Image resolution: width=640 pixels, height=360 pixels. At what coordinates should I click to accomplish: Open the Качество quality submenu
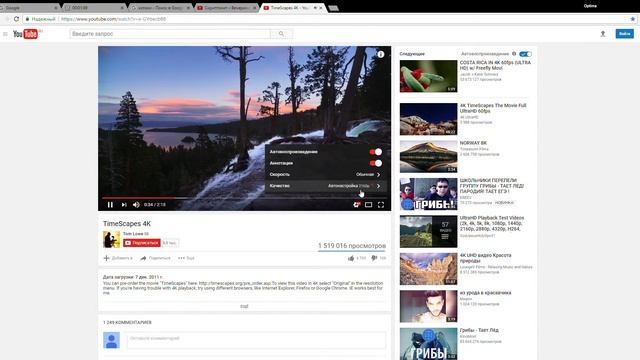[325, 186]
